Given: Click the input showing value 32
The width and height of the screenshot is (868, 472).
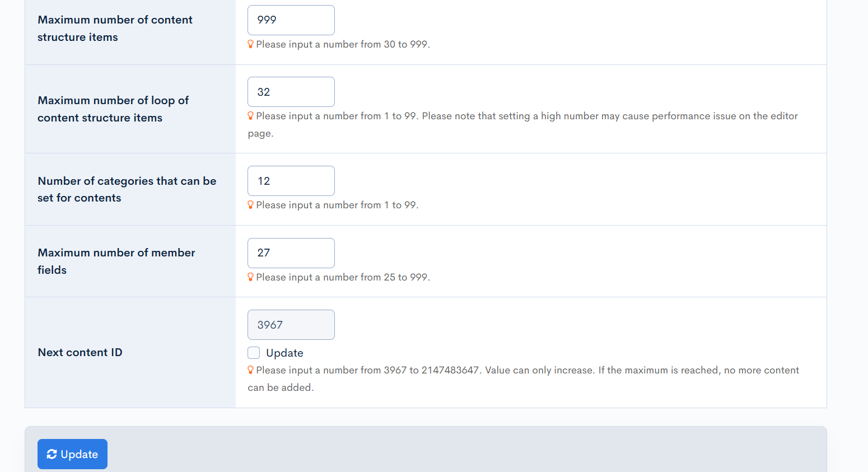Looking at the screenshot, I should (291, 91).
